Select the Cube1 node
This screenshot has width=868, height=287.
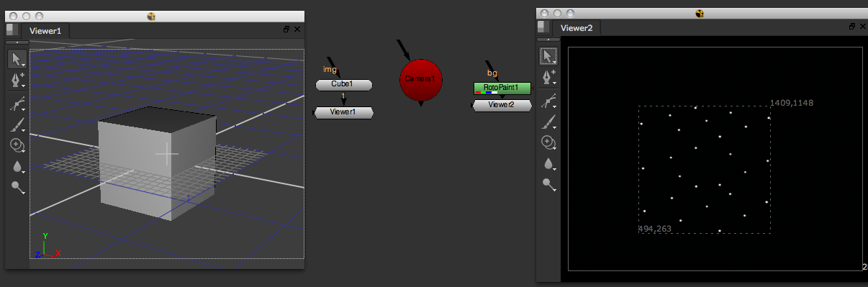(343, 85)
